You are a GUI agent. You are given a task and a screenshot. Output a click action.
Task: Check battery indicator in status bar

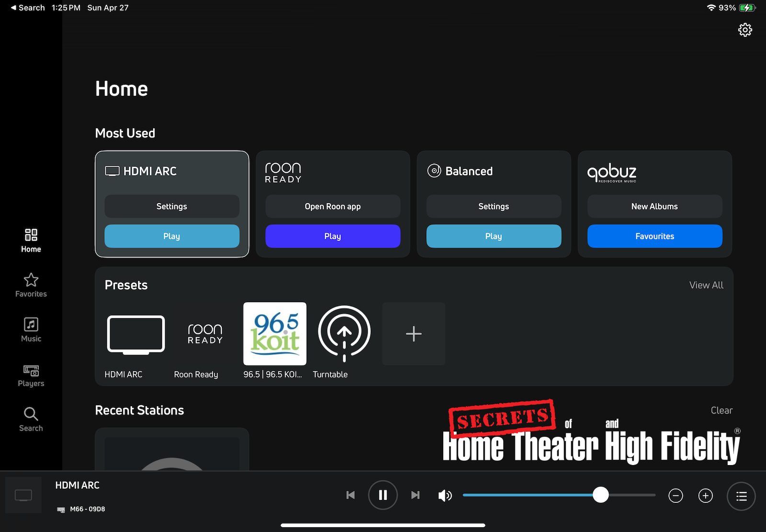[x=747, y=8]
